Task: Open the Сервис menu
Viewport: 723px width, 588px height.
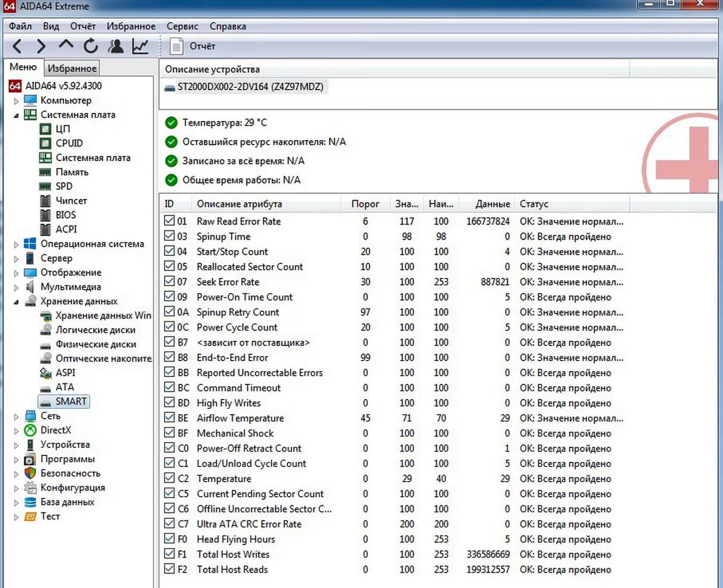Action: 182,26
